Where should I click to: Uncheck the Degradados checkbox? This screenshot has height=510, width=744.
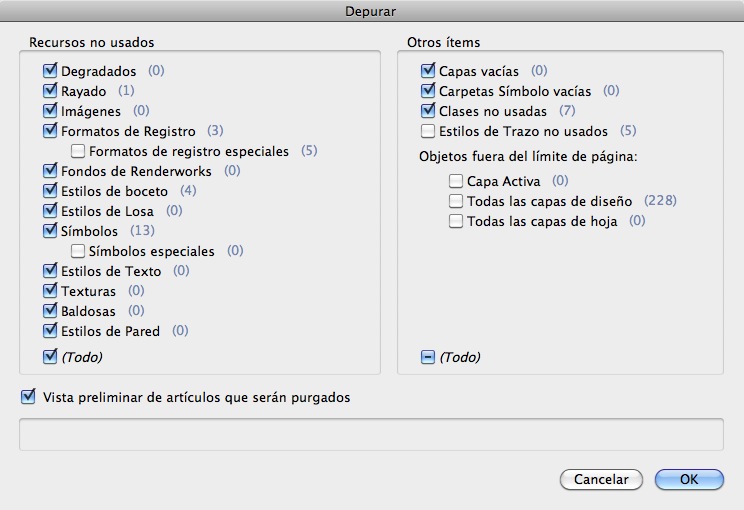[50, 71]
